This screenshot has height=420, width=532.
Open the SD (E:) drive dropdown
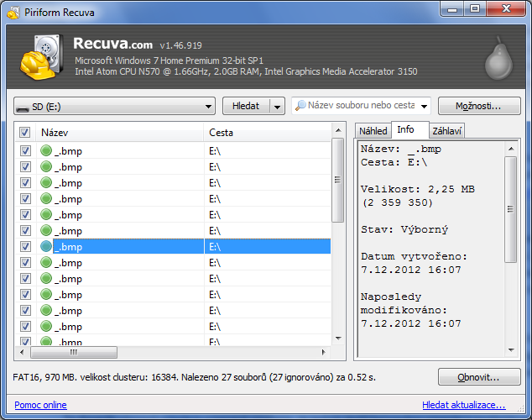pos(115,107)
